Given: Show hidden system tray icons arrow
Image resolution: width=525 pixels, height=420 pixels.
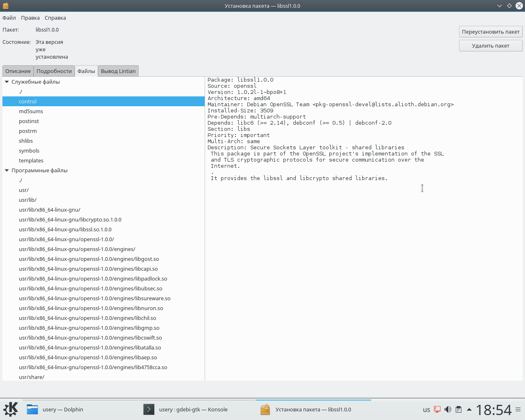Looking at the screenshot, I should tap(469, 409).
